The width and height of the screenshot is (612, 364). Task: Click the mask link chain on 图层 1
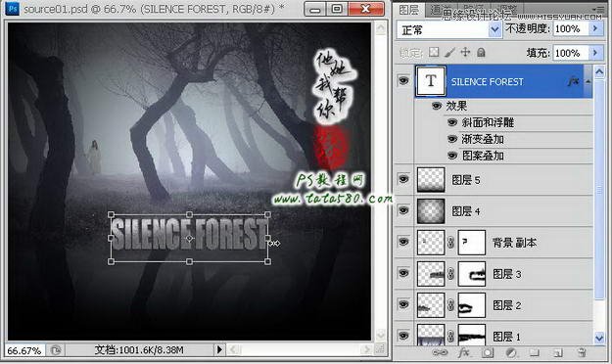450,336
